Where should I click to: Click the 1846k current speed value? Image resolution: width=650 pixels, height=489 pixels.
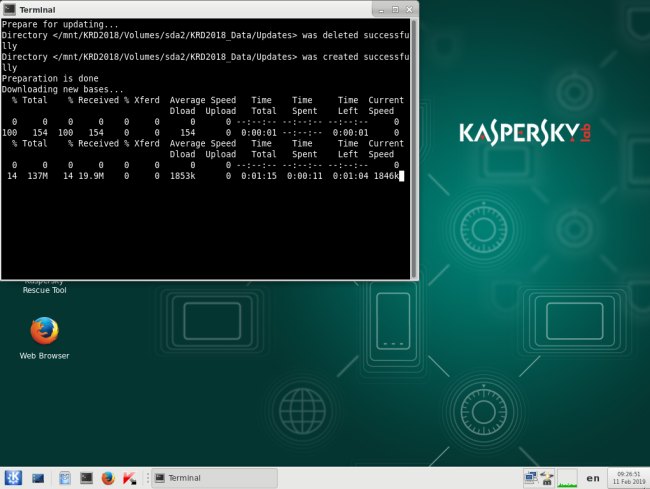[x=386, y=176]
